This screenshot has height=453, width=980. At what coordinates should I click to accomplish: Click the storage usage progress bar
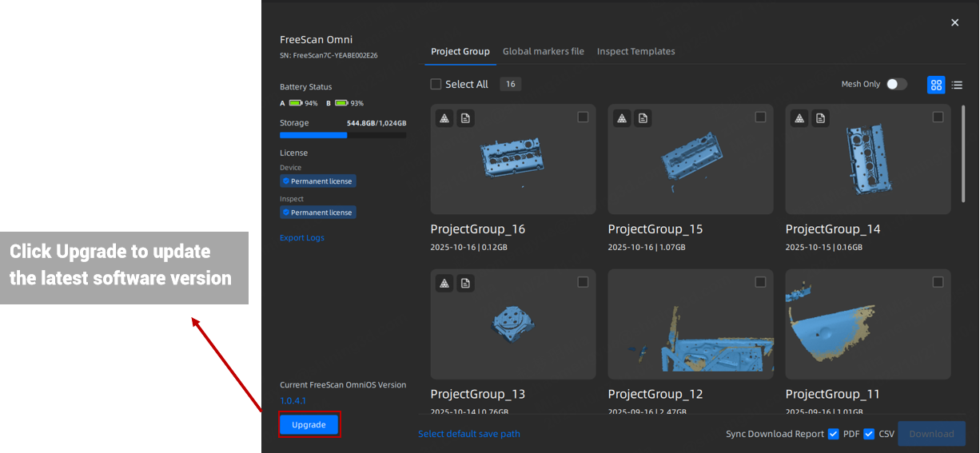343,136
